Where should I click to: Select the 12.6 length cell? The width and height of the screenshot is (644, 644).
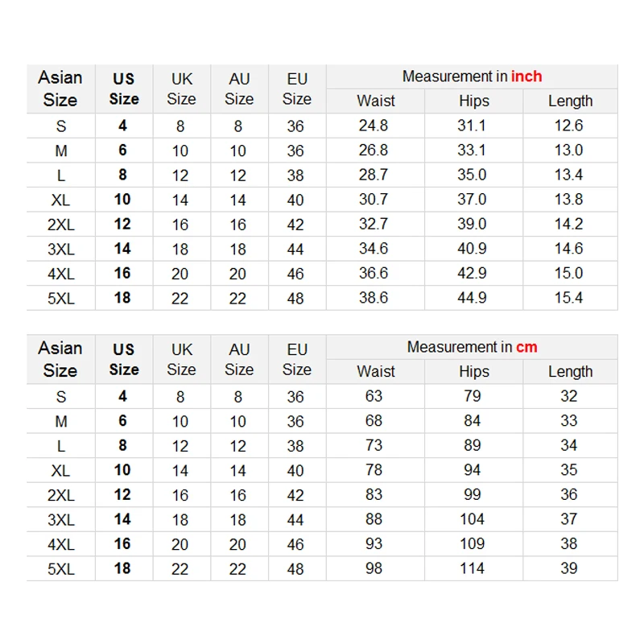click(568, 126)
